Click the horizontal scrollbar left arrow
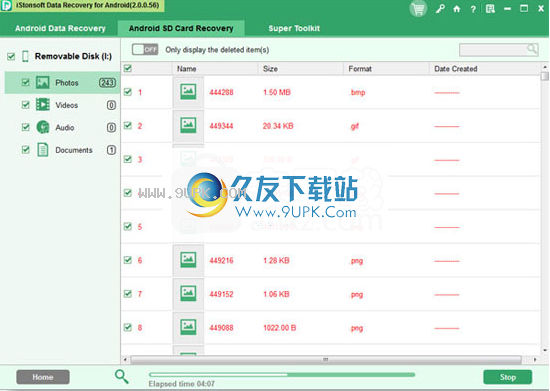 (x=125, y=359)
